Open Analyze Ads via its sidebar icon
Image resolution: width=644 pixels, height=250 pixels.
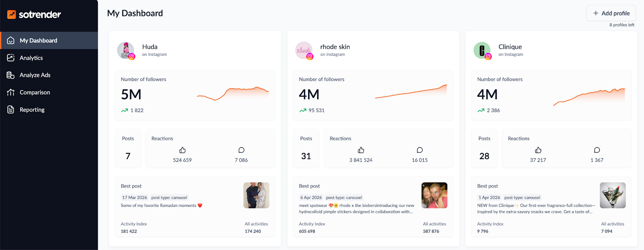tap(10, 75)
